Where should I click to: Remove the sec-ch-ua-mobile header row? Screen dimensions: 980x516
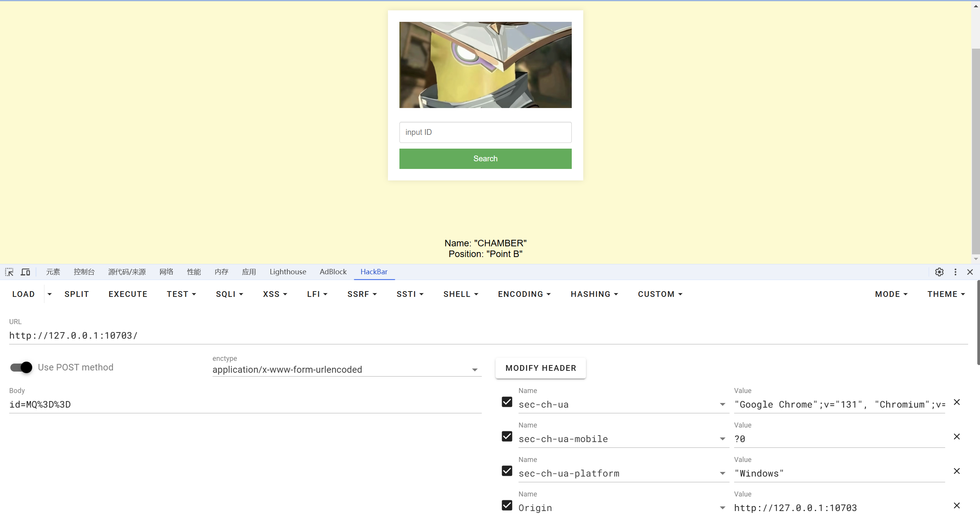(956, 437)
